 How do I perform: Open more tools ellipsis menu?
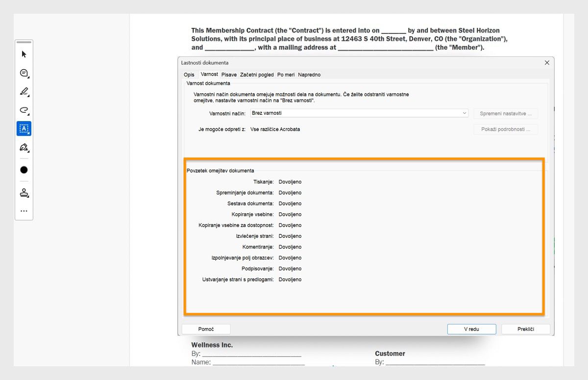pos(24,211)
